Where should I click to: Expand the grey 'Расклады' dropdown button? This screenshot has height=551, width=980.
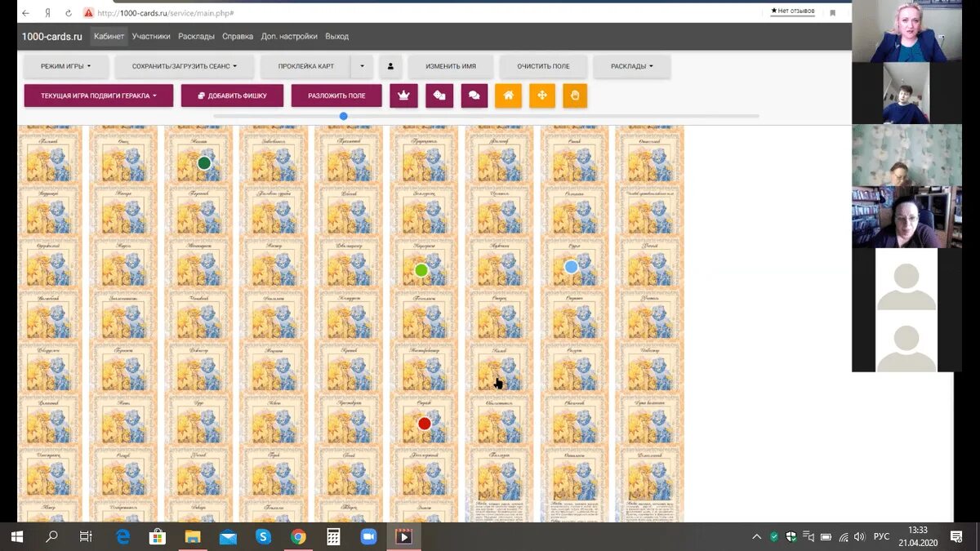click(632, 66)
